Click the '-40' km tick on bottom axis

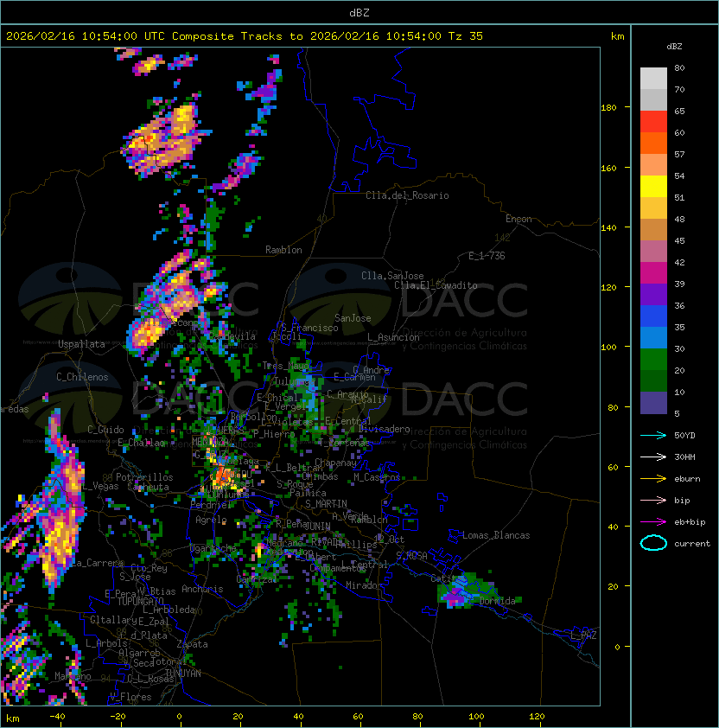[57, 717]
